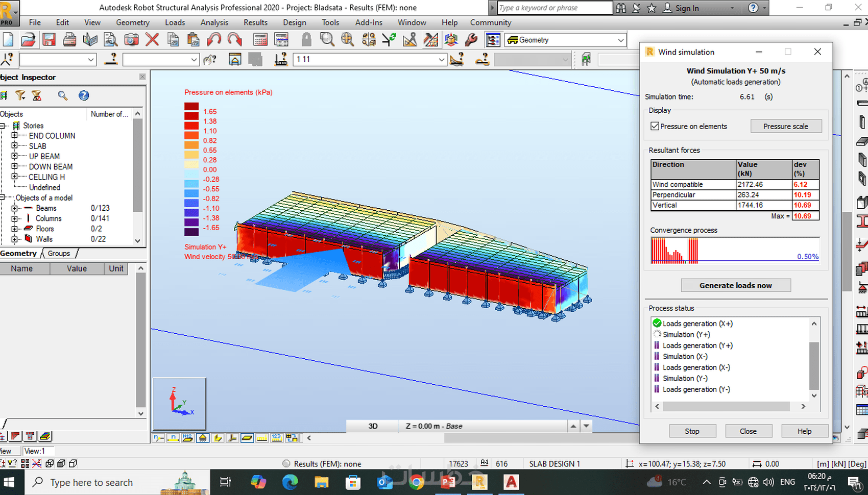Expand the END COLUMN story node
Image resolution: width=868 pixels, height=495 pixels.
click(x=15, y=136)
